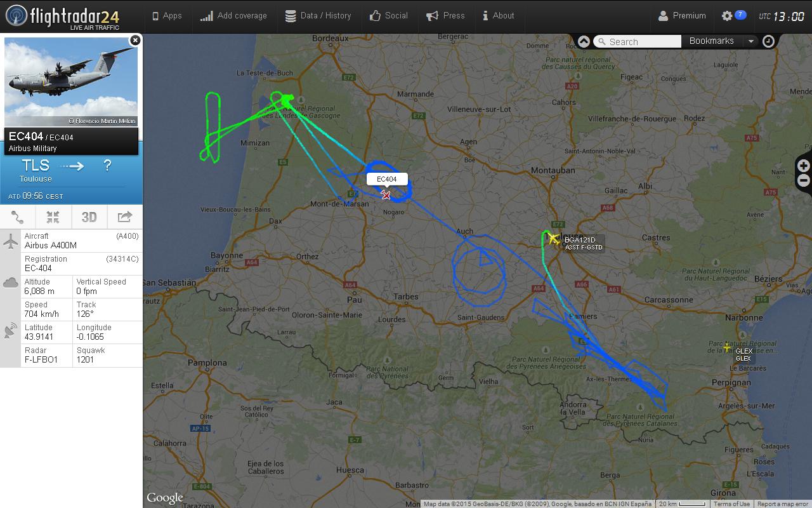Screen dimensions: 812x508
Task: Open the Terms of Use link
Action: pyautogui.click(x=731, y=504)
